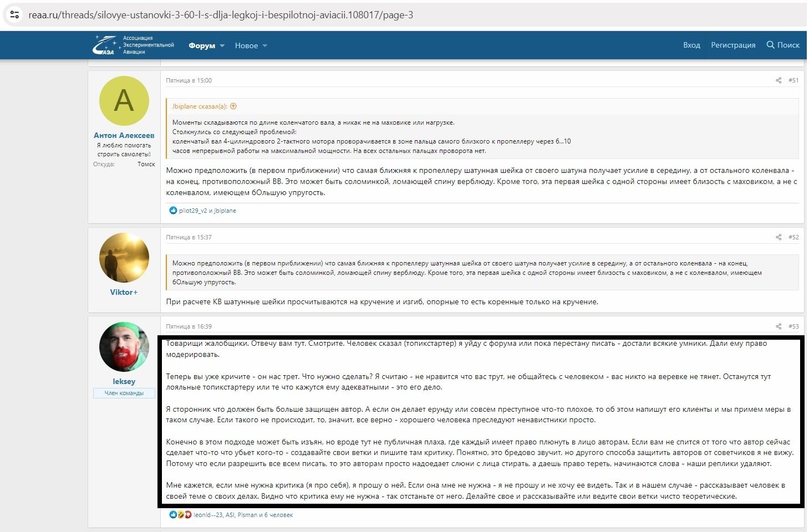Image resolution: width=809 pixels, height=532 pixels.
Task: Open Антон Алексеев's profile name link
Action: (124, 135)
